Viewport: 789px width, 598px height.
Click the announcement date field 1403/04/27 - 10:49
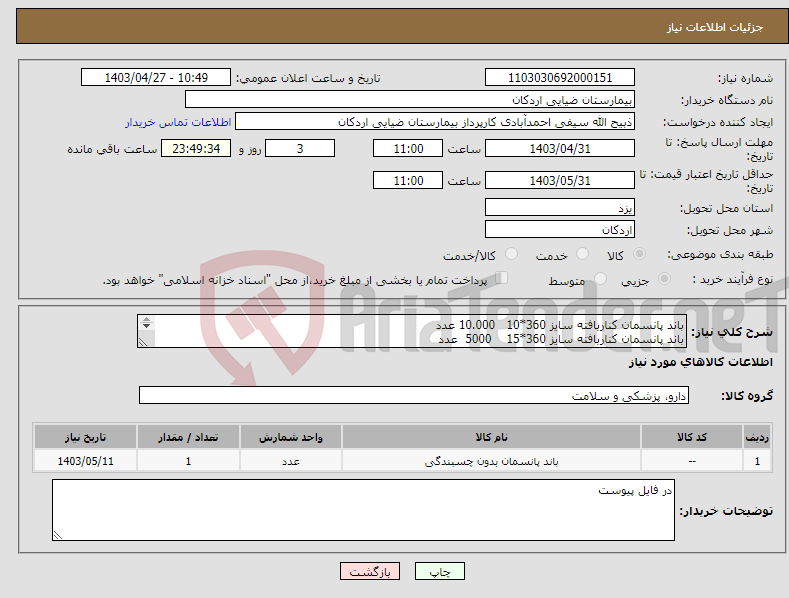click(x=155, y=78)
